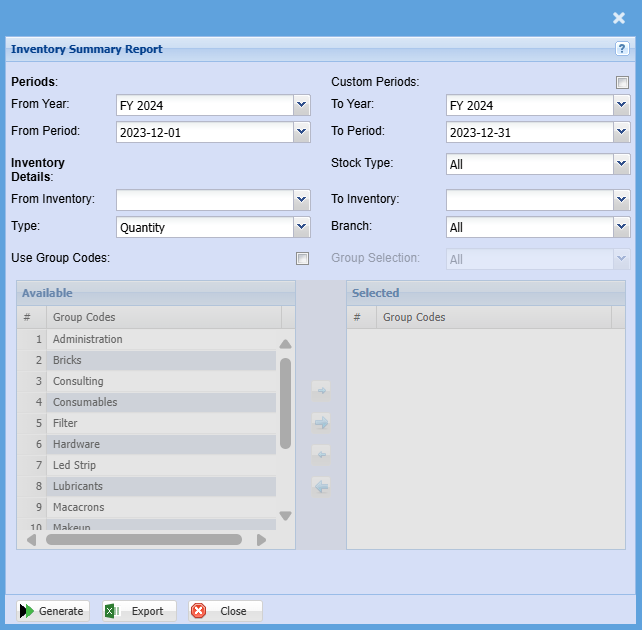
Task: Close the dialog with the white X
Action: pos(619,18)
